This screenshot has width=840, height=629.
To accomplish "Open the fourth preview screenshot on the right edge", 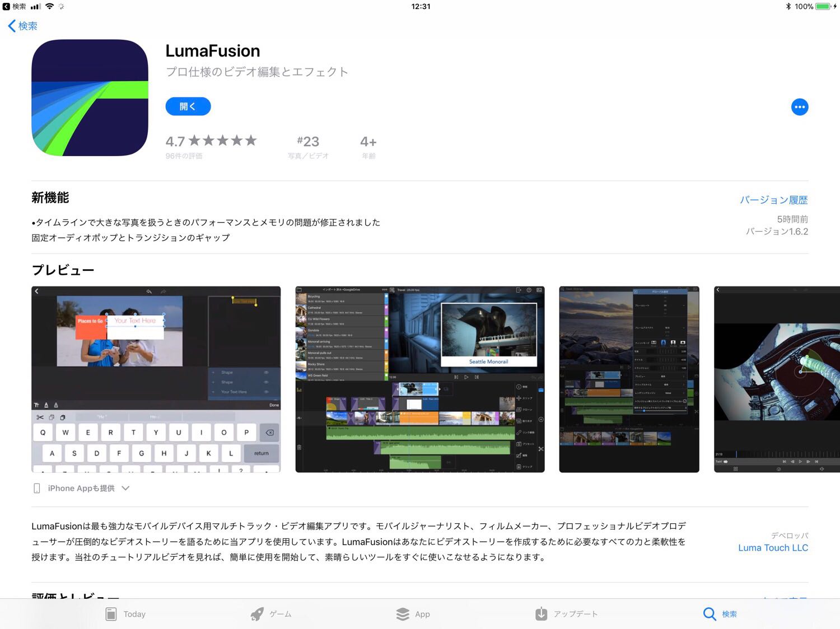I will point(777,379).
